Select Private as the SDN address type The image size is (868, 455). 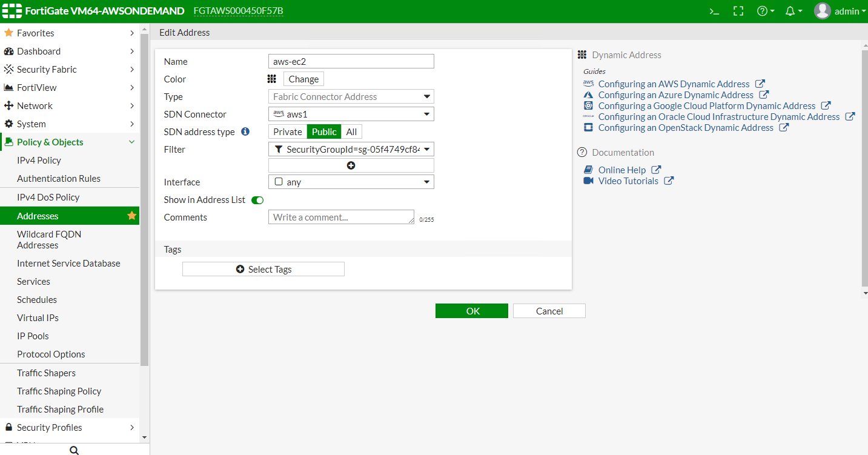288,131
